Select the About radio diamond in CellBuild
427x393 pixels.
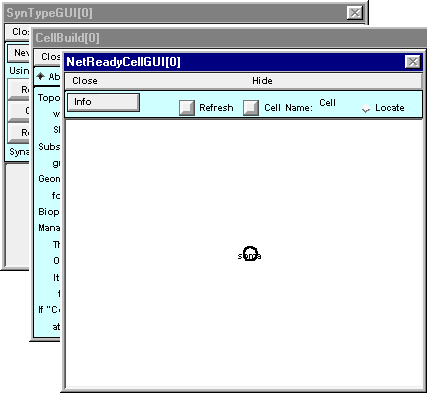(x=40, y=76)
